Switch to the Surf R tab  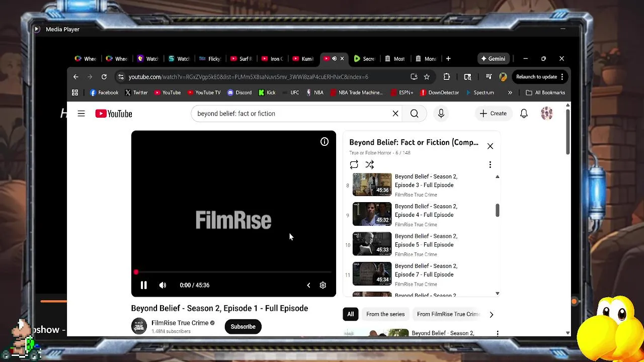click(240, 59)
